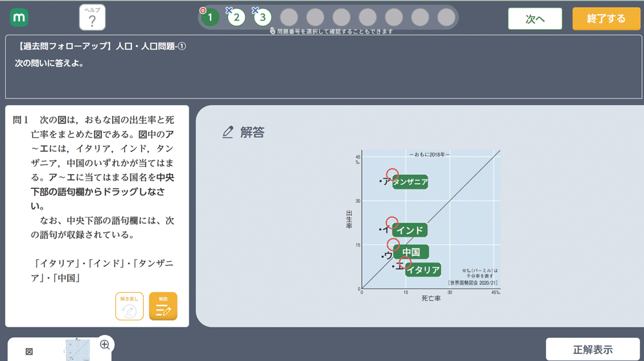Image resolution: width=644 pixels, height=361 pixels.
Task: Open the ヘルプ question mark help
Action: (92, 17)
